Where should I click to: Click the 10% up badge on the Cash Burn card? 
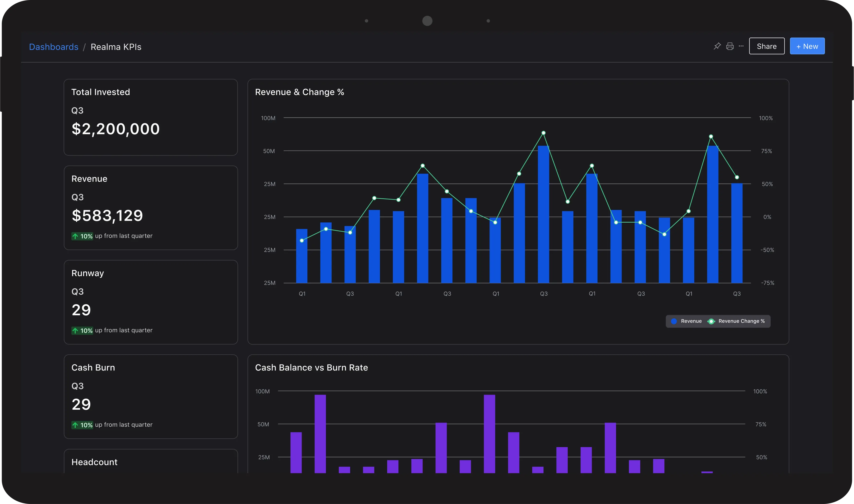82,425
